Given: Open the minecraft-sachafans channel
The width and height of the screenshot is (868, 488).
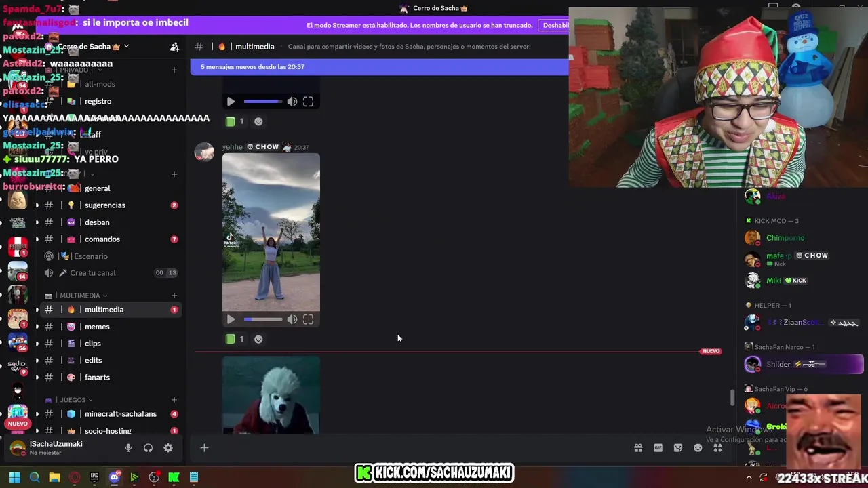Looking at the screenshot, I should [x=111, y=414].
